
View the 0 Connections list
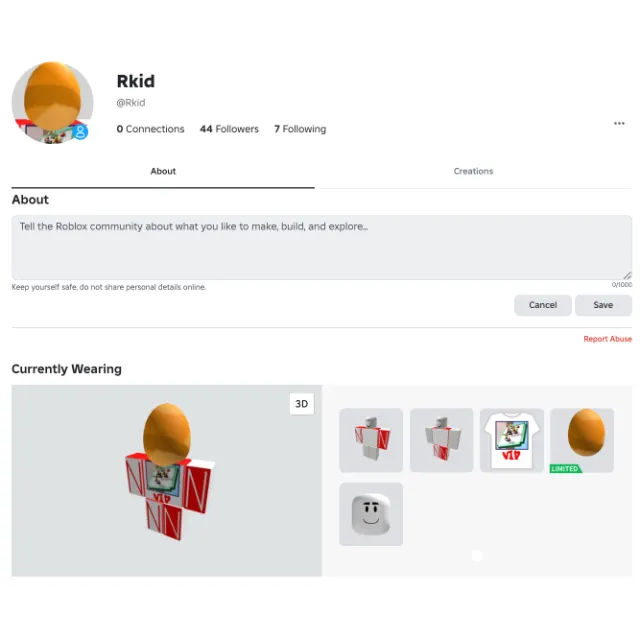[x=150, y=129]
